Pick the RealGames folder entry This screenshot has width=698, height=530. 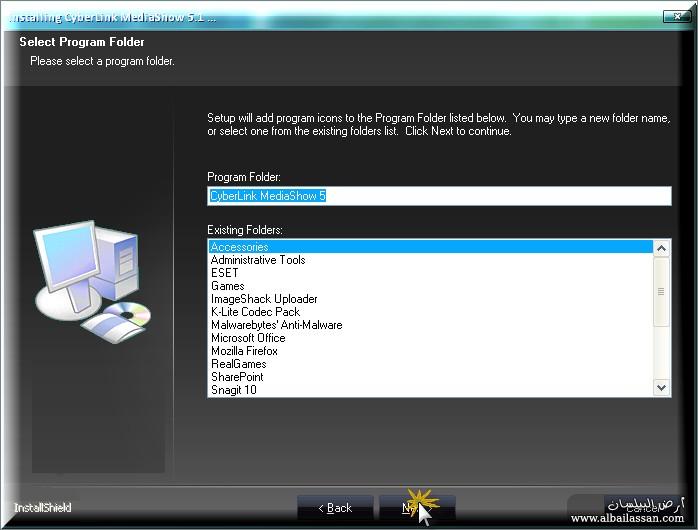click(430, 364)
